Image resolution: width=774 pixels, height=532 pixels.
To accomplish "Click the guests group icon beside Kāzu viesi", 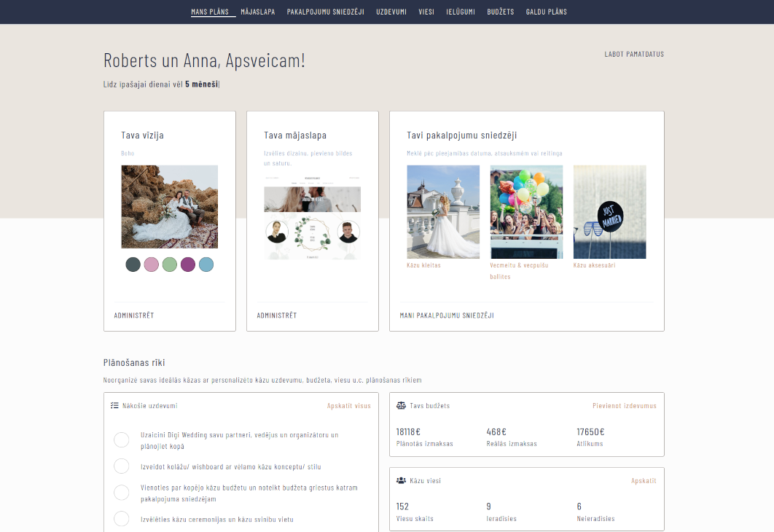I will click(401, 481).
